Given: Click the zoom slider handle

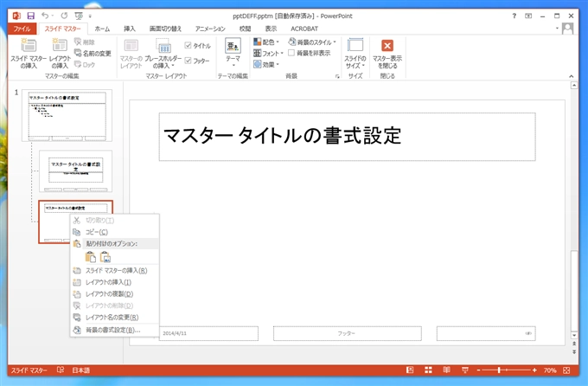Looking at the screenshot, I should pyautogui.click(x=499, y=370).
